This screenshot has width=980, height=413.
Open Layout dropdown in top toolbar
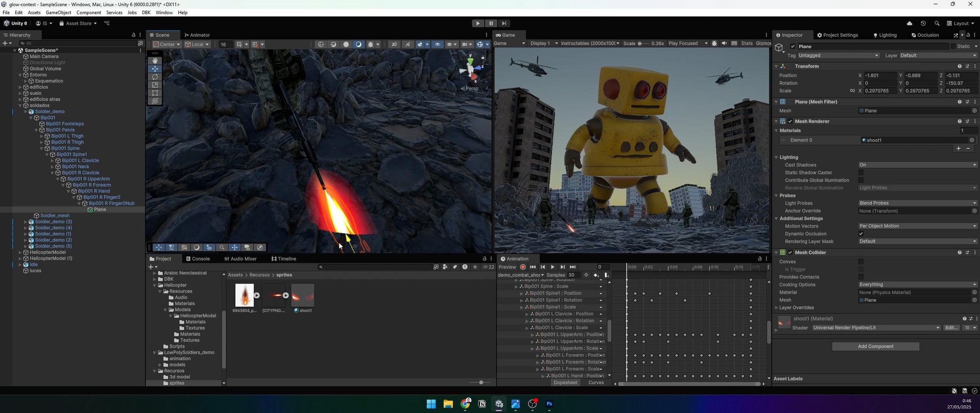tap(961, 23)
